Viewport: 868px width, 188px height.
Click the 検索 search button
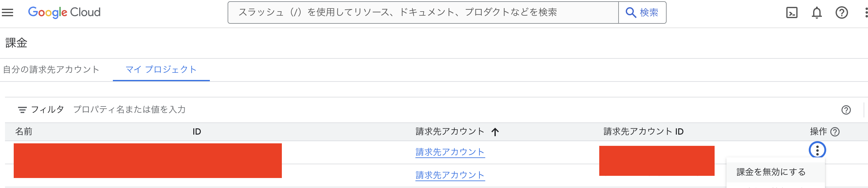pos(642,12)
